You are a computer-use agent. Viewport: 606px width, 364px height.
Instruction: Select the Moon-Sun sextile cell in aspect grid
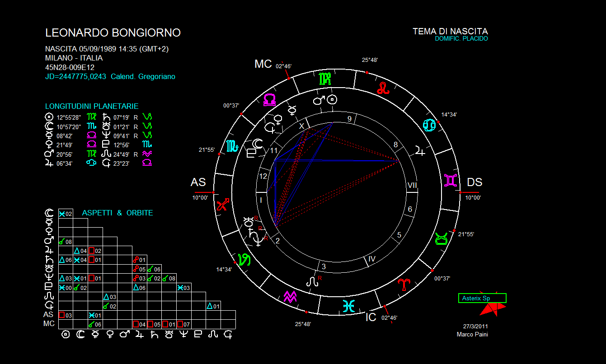[x=66, y=214]
